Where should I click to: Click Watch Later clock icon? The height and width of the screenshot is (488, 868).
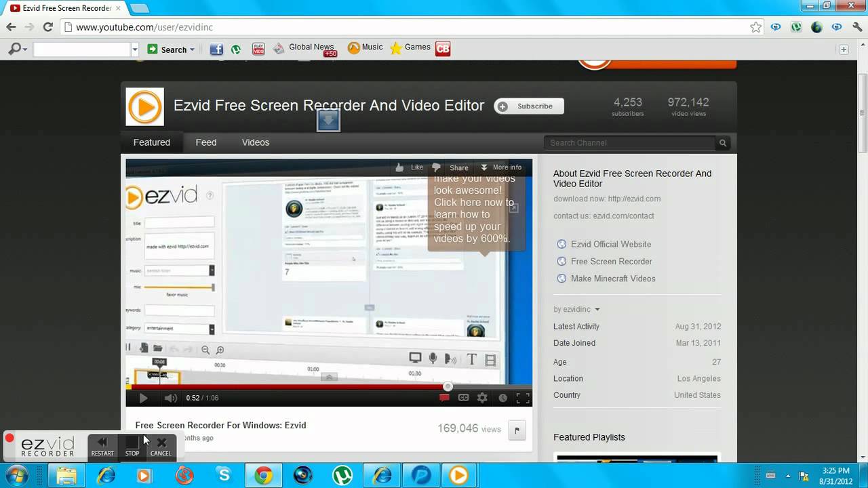click(x=502, y=398)
